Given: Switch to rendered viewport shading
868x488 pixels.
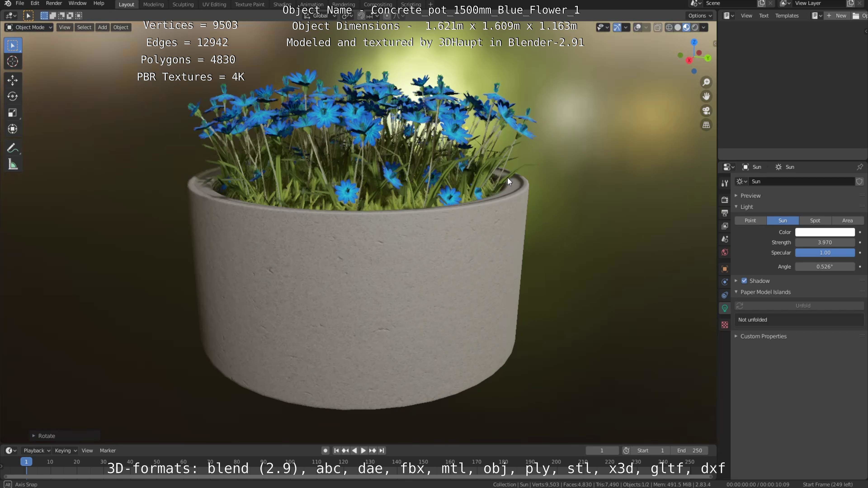Looking at the screenshot, I should [695, 27].
